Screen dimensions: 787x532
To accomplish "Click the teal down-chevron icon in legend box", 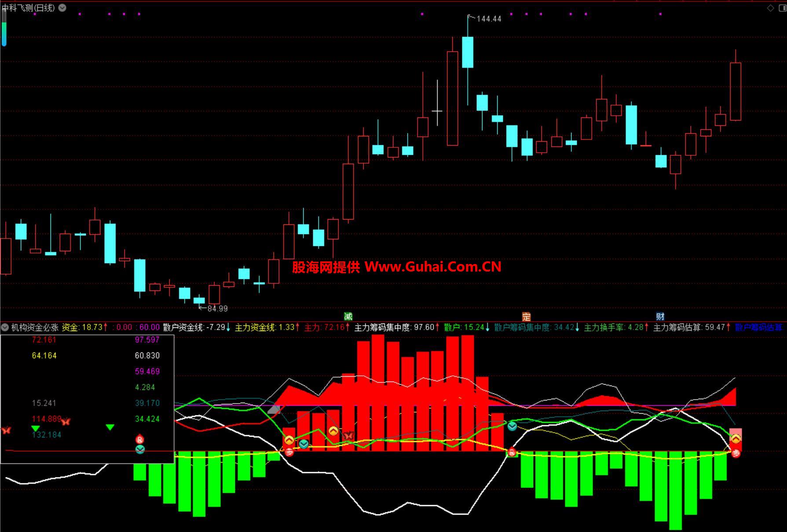I will pos(139,449).
